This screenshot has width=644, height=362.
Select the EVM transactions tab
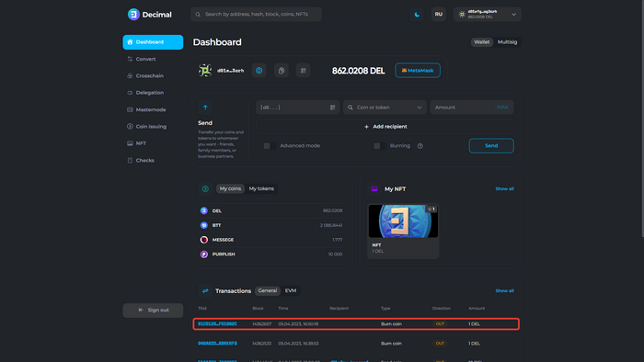291,290
